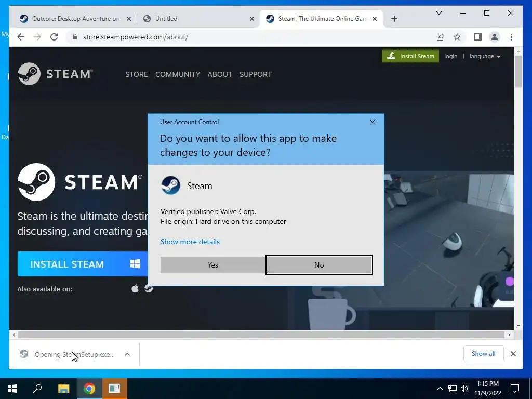This screenshot has width=532, height=399.
Task: Expand SteamSetup.exe download options chevron
Action: click(x=127, y=354)
